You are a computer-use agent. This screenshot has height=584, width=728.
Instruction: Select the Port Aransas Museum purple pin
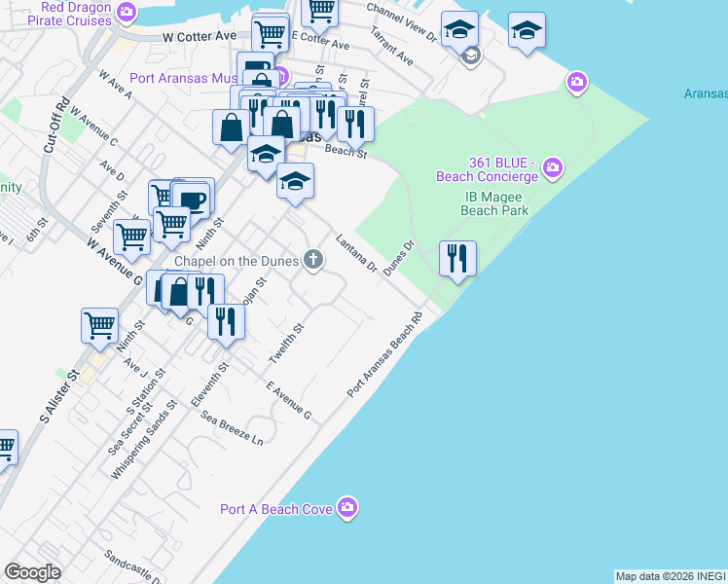[x=282, y=77]
